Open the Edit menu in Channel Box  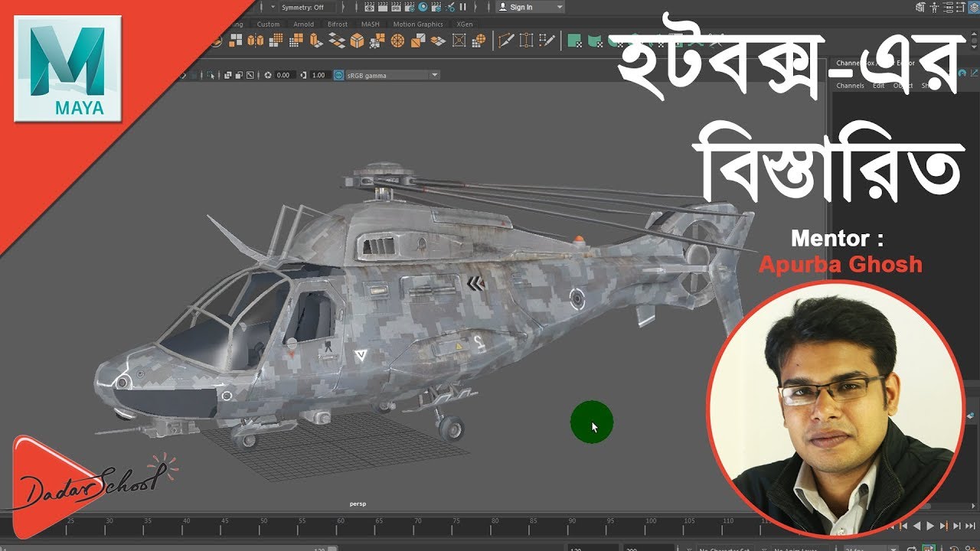[878, 86]
